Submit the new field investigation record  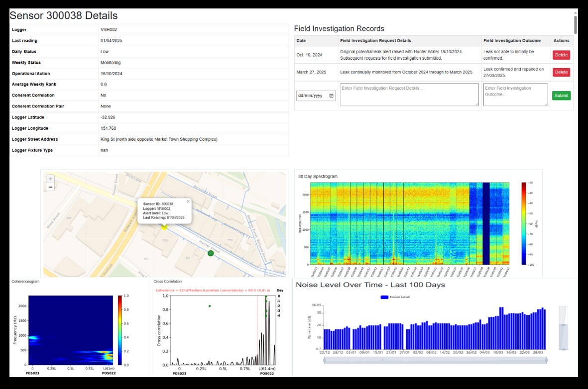point(561,96)
